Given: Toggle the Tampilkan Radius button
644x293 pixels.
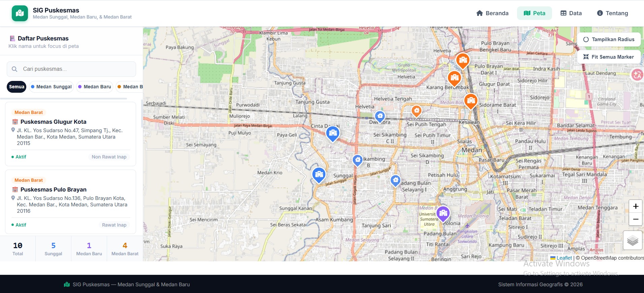Looking at the screenshot, I should click(609, 39).
